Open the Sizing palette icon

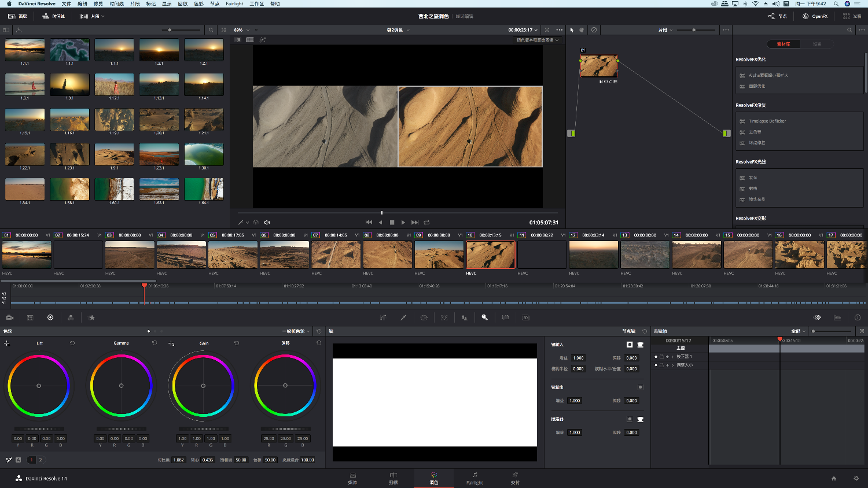pyautogui.click(x=505, y=317)
